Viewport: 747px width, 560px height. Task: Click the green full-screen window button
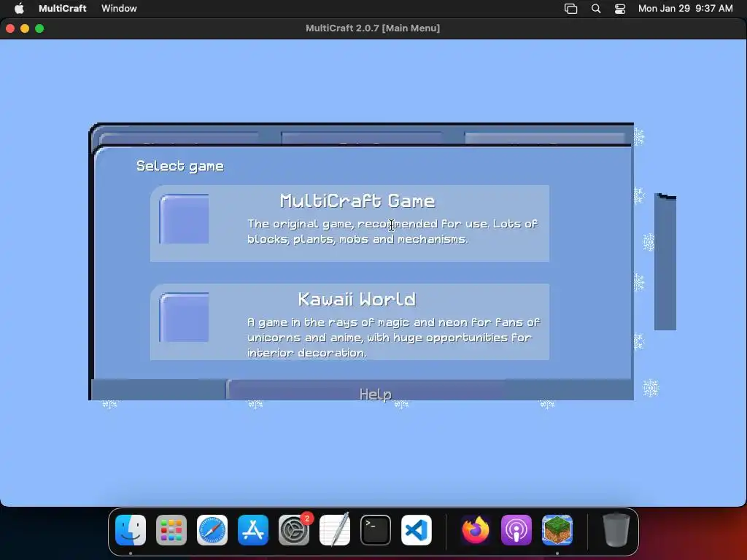(39, 28)
